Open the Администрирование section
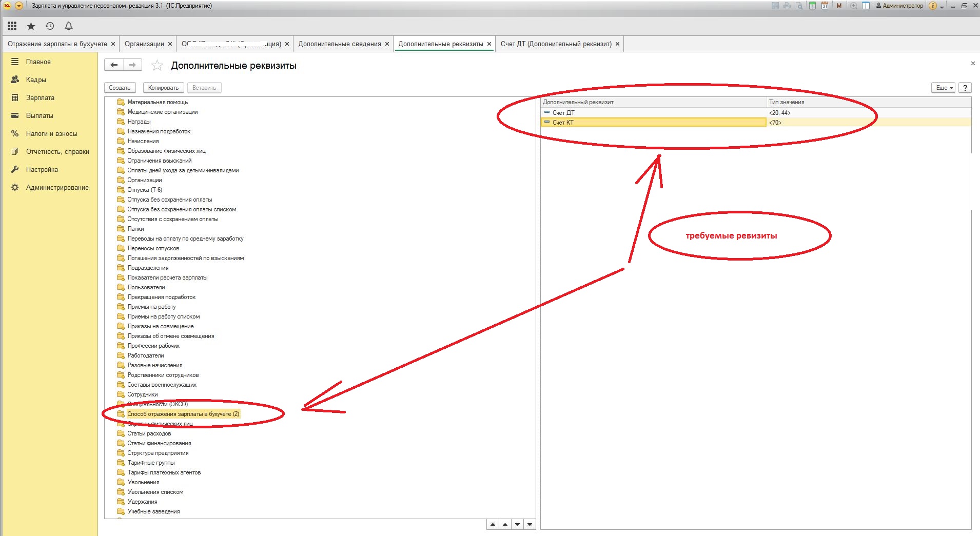This screenshot has width=980, height=536. (57, 187)
